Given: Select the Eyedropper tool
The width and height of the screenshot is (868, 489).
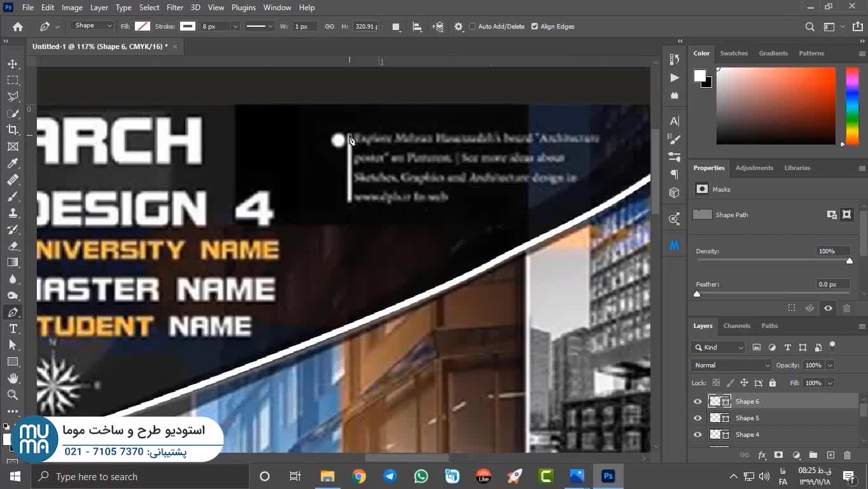Looking at the screenshot, I should pos(13,164).
